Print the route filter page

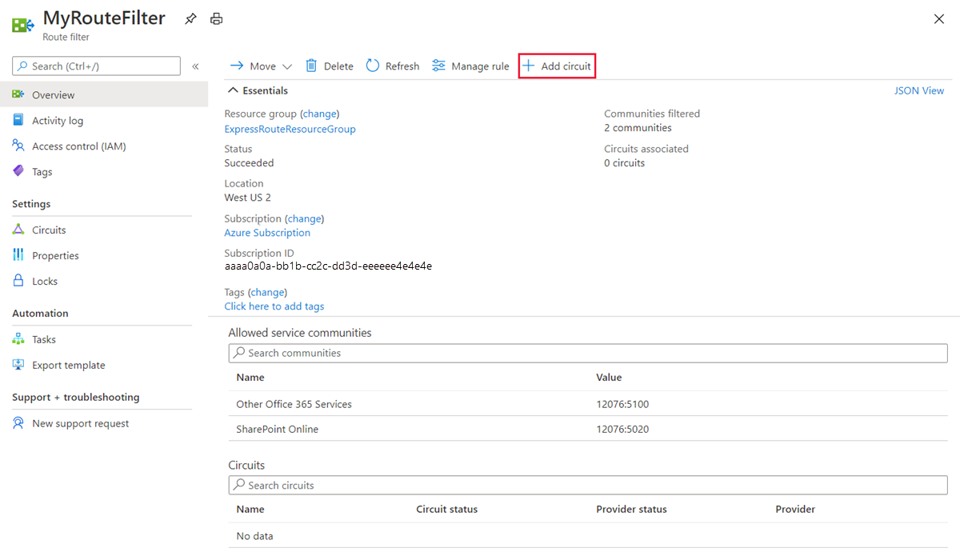(216, 18)
